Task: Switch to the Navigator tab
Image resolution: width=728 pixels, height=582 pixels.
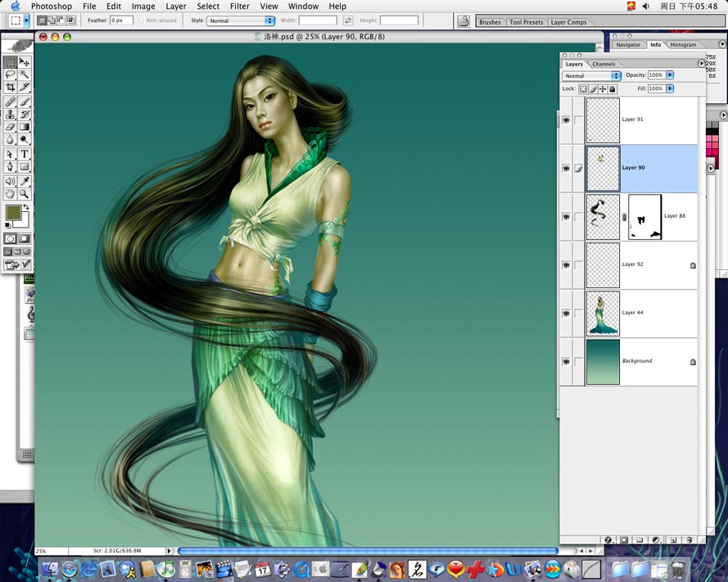Action: pos(628,44)
